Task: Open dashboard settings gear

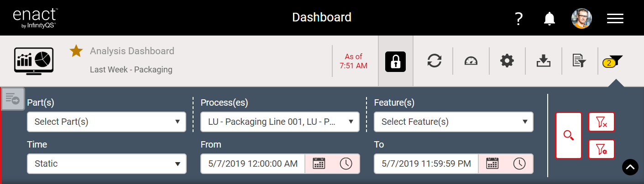Action: [x=507, y=61]
